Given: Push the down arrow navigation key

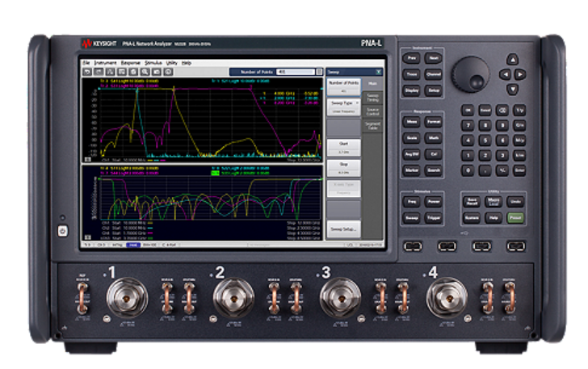Looking at the screenshot, I should pos(512,90).
